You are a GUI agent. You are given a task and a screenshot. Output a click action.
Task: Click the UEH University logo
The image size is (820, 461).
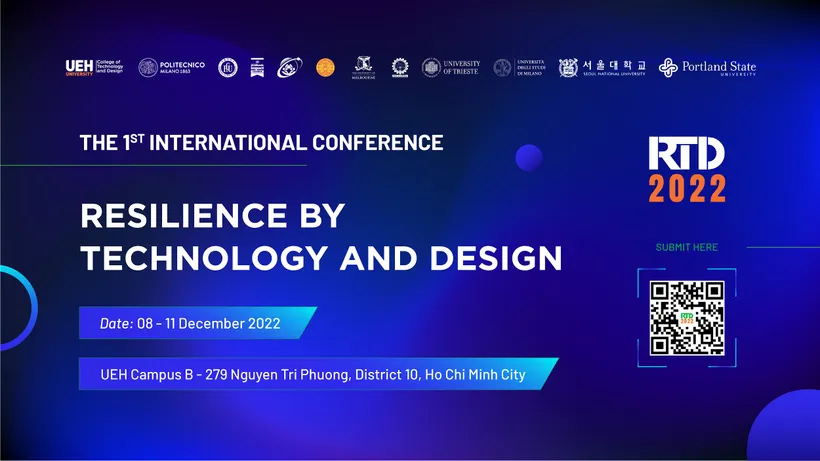coord(94,67)
